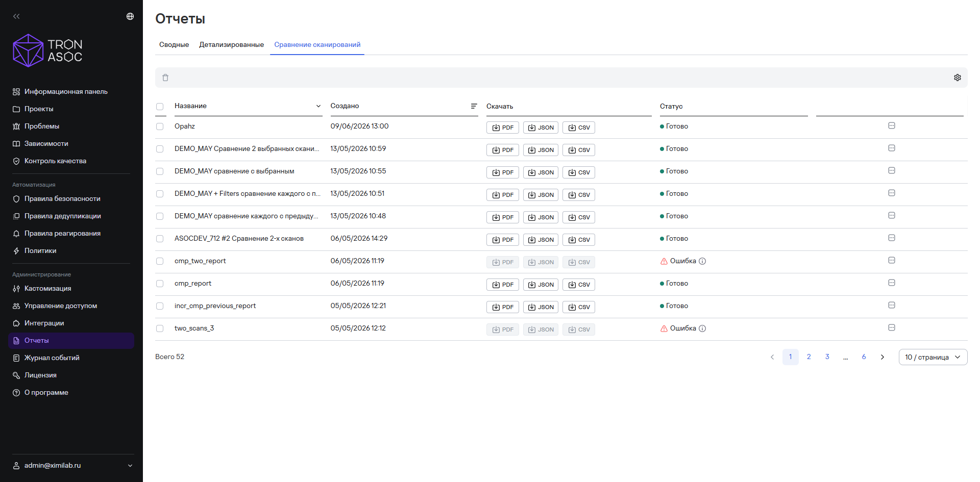Expand admin@ximilab.ru user menu
Image resolution: width=980 pixels, height=482 pixels.
click(130, 466)
